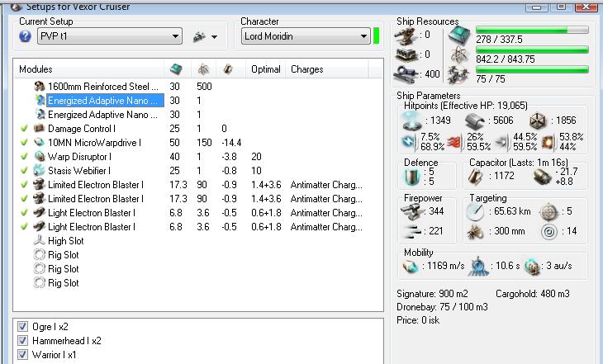Click the blue help question mark icon
603x364 pixels.
pos(24,36)
